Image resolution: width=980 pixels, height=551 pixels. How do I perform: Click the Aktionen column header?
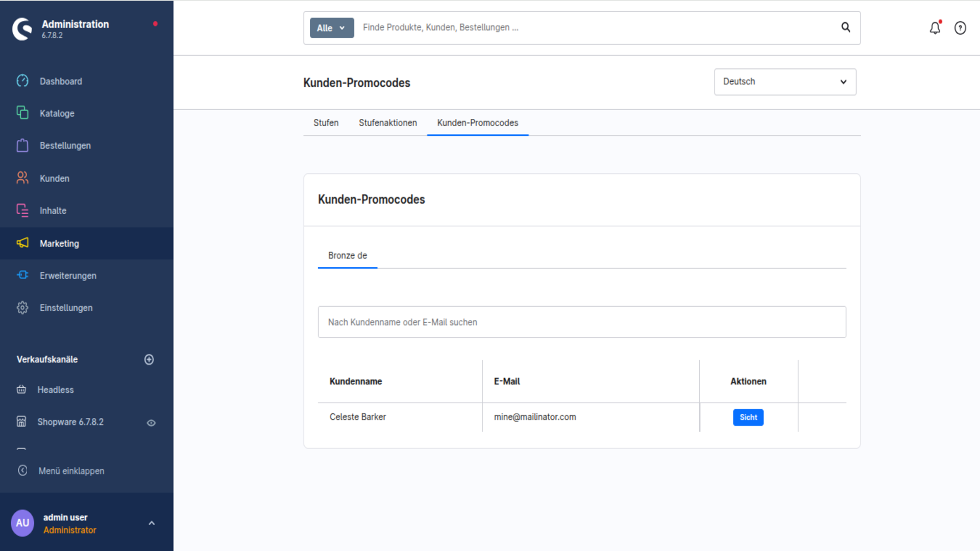tap(748, 381)
